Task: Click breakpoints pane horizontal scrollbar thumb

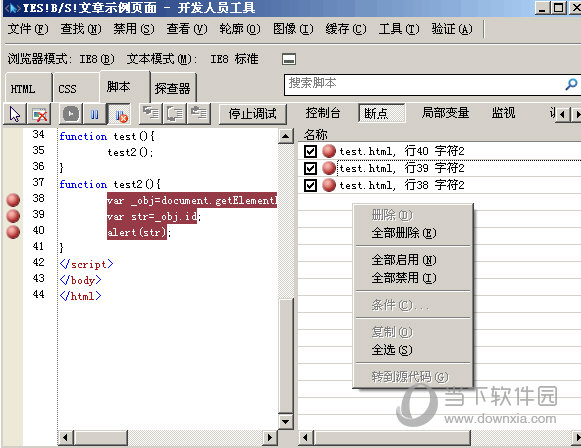Action: point(392,438)
